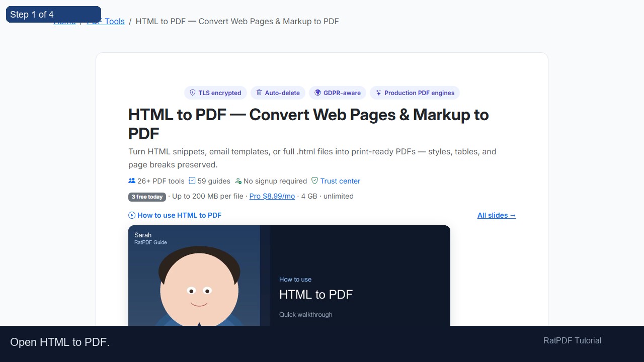Click the TLS encrypted shield icon
644x362 pixels.
coord(193,93)
